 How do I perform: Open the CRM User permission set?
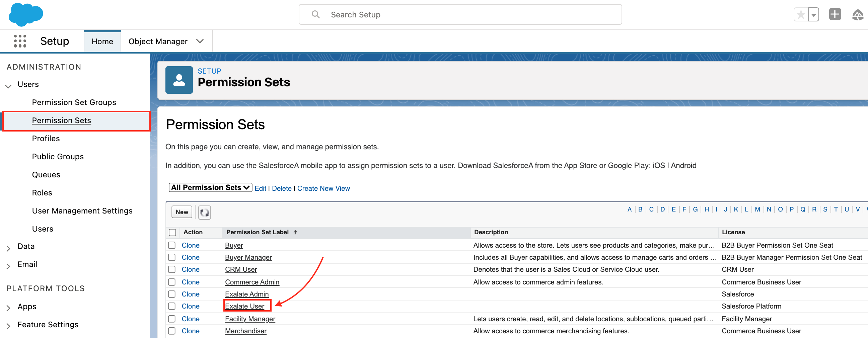pyautogui.click(x=241, y=269)
